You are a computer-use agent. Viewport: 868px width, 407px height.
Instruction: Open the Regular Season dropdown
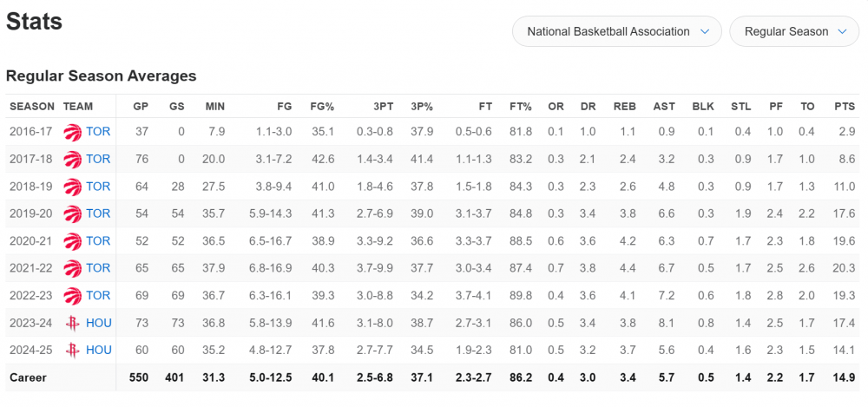(x=795, y=31)
